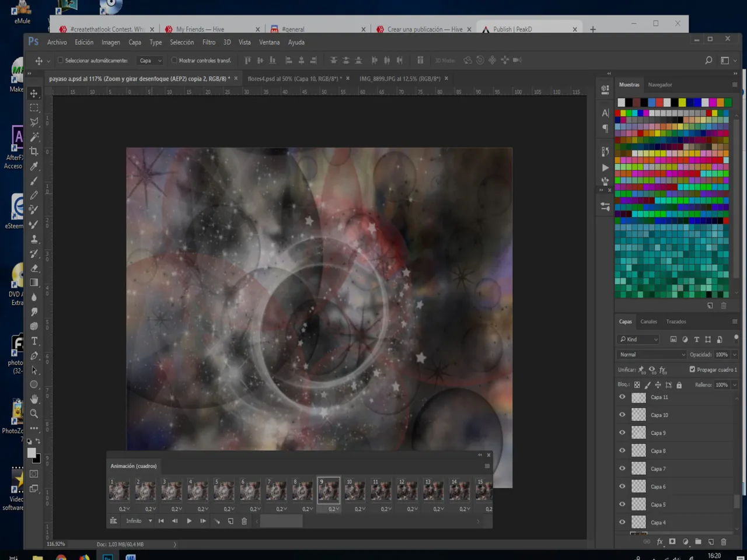Go to the first animation frame
Screen dimensions: 747x560
(x=161, y=521)
